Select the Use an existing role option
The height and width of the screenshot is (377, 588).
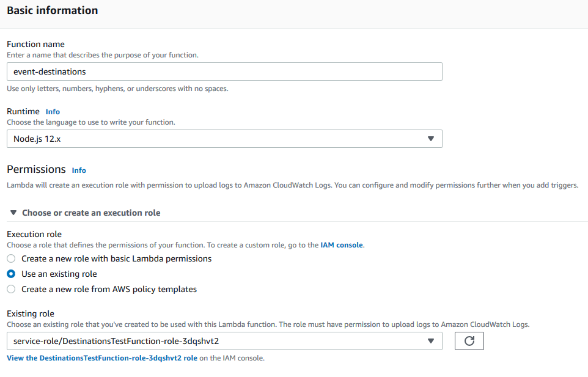click(11, 274)
